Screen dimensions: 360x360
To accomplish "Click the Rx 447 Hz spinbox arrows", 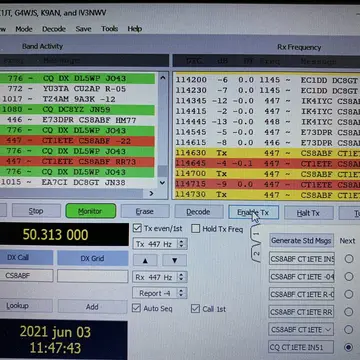I will 182,277.
